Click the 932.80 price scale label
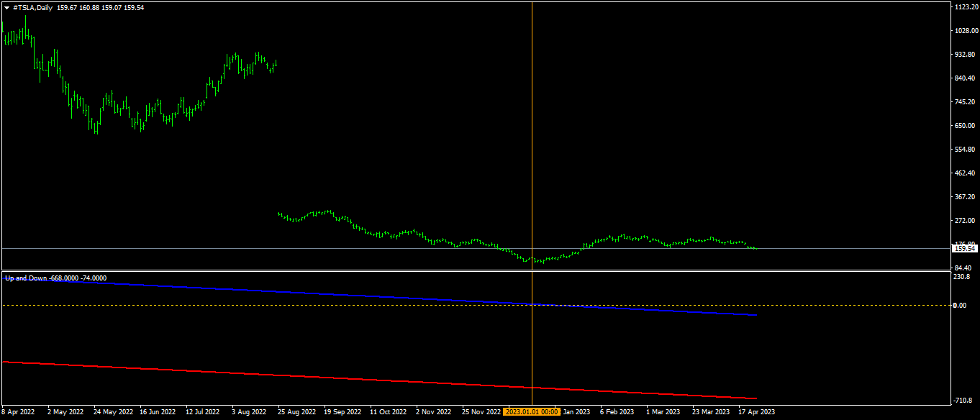Image resolution: width=980 pixels, height=420 pixels. click(x=966, y=55)
